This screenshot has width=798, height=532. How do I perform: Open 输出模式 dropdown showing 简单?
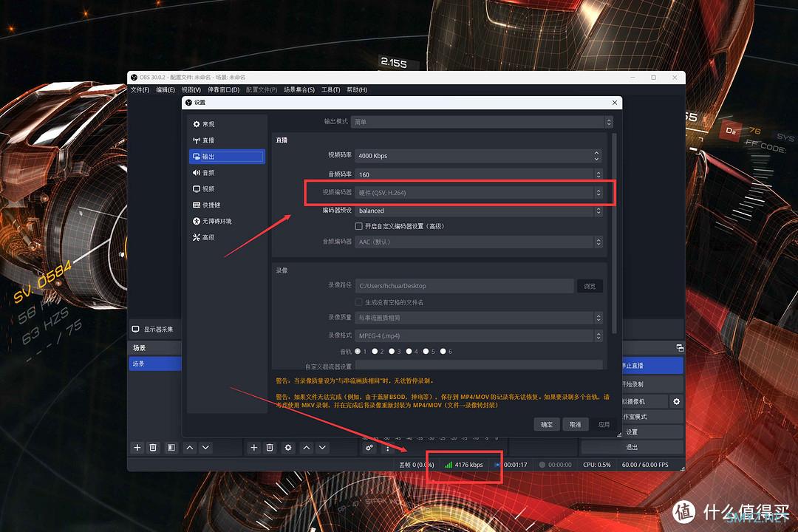coord(482,122)
